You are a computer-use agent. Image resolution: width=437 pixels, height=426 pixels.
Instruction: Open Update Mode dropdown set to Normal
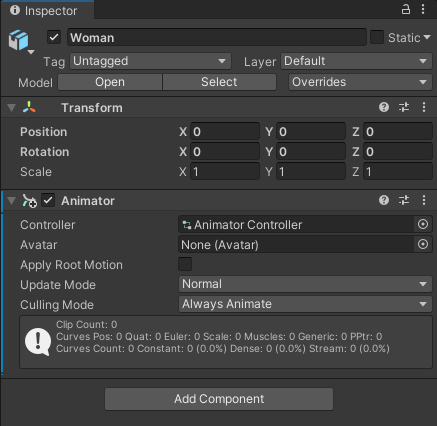[x=305, y=284]
